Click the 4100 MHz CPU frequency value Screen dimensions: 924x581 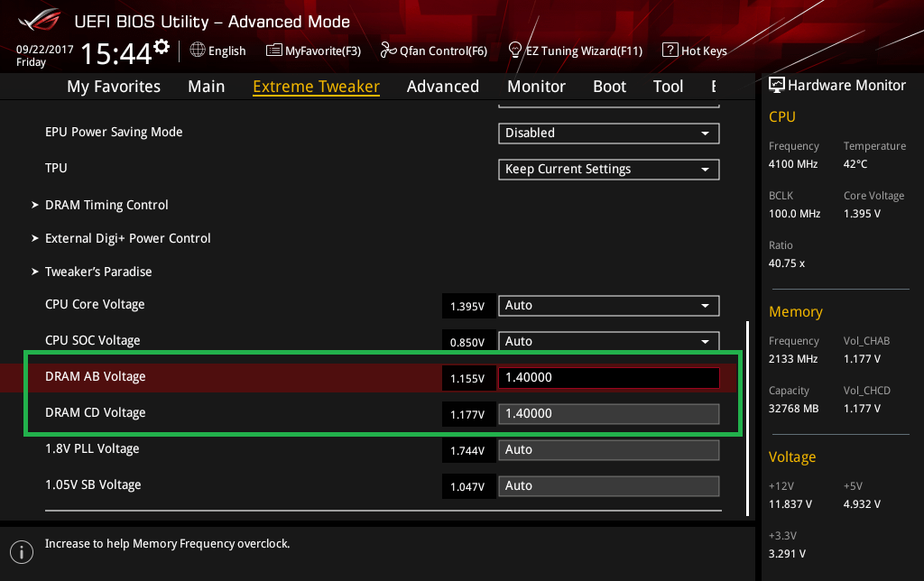(x=793, y=164)
